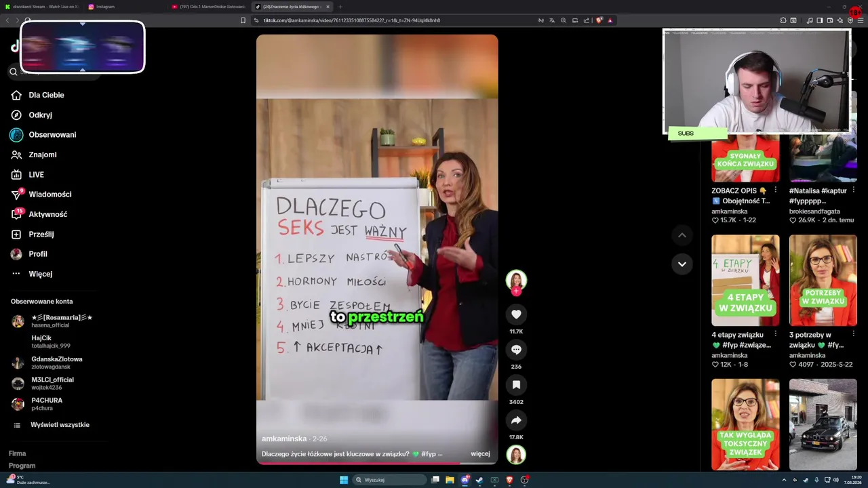Go to the previous video with up chevron
The image size is (868, 488).
point(682,235)
